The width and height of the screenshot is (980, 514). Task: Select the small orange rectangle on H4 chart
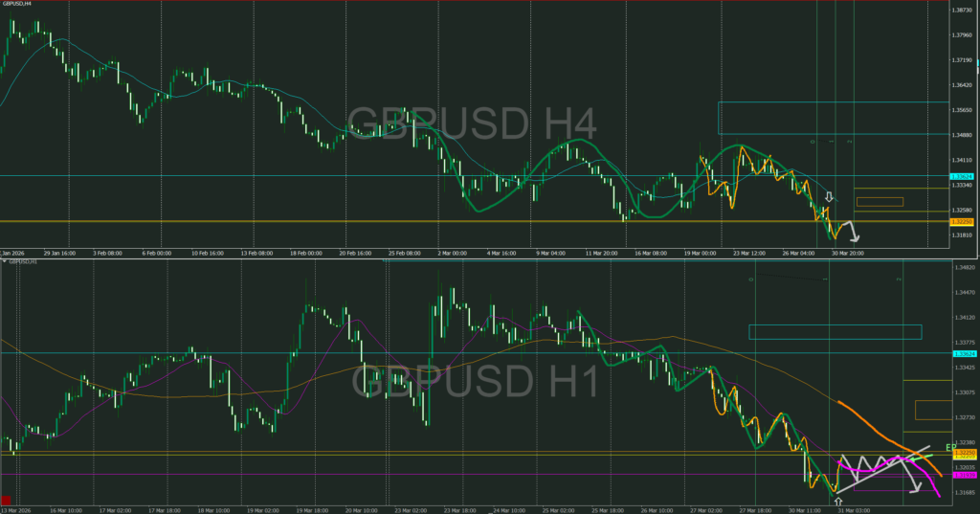(880, 201)
